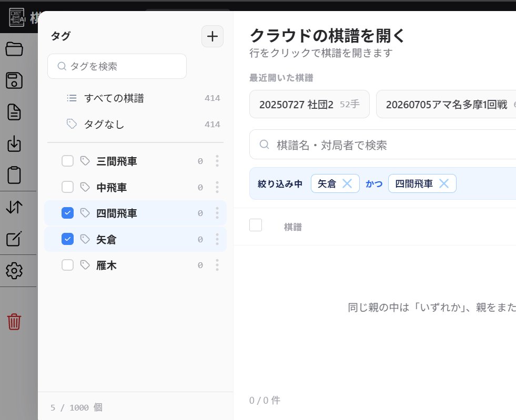Uncheck the 矢倉 tag checkbox
The width and height of the screenshot is (516, 420).
[67, 239]
